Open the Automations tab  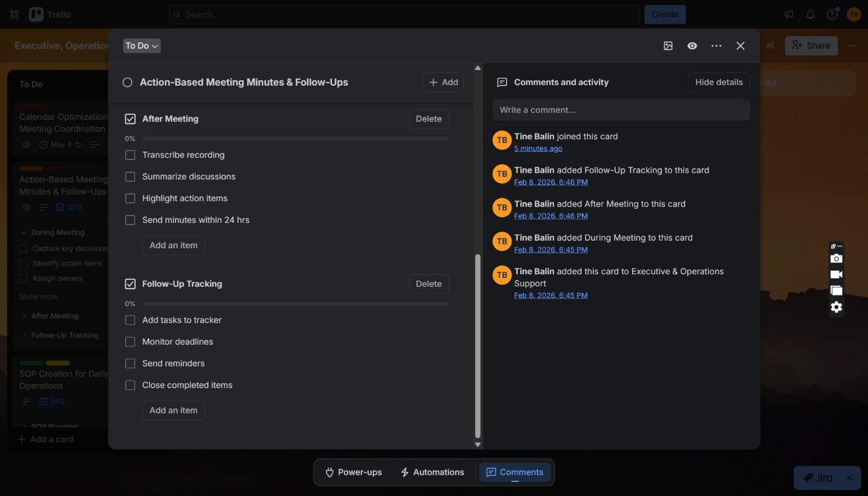click(432, 473)
